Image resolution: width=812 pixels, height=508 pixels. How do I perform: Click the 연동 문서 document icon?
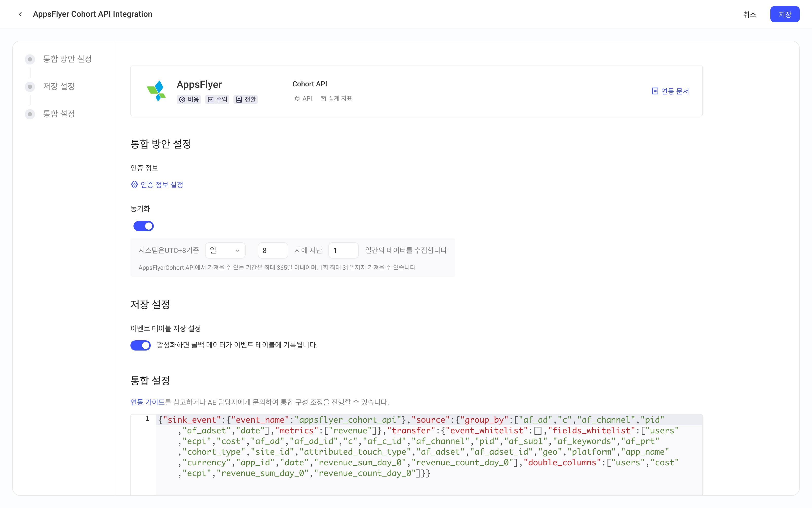(x=655, y=91)
